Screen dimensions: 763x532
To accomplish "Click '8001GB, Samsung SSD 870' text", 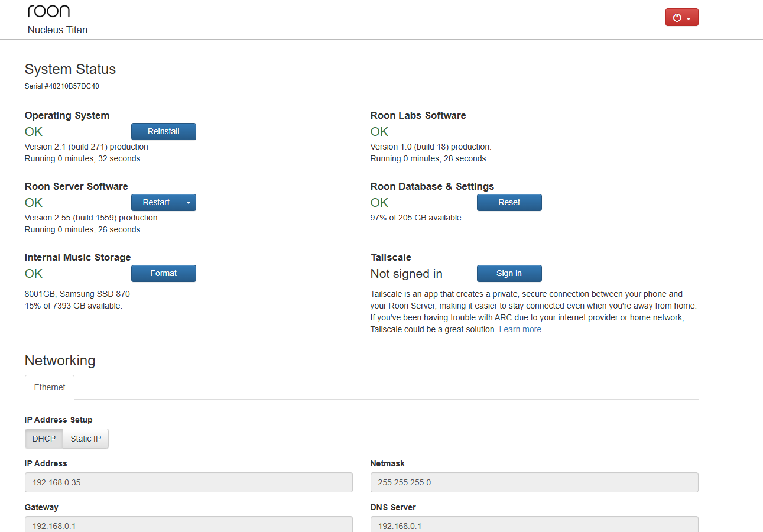I will pos(77,294).
